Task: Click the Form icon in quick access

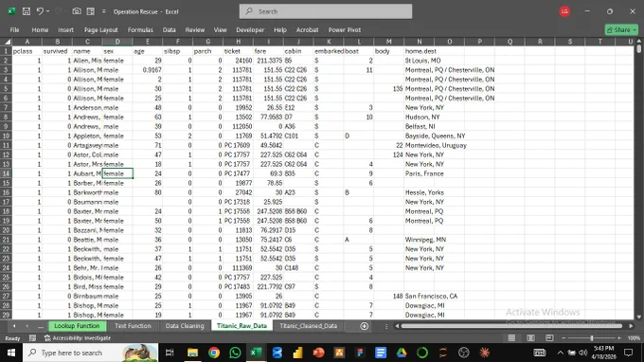Action: [90, 11]
